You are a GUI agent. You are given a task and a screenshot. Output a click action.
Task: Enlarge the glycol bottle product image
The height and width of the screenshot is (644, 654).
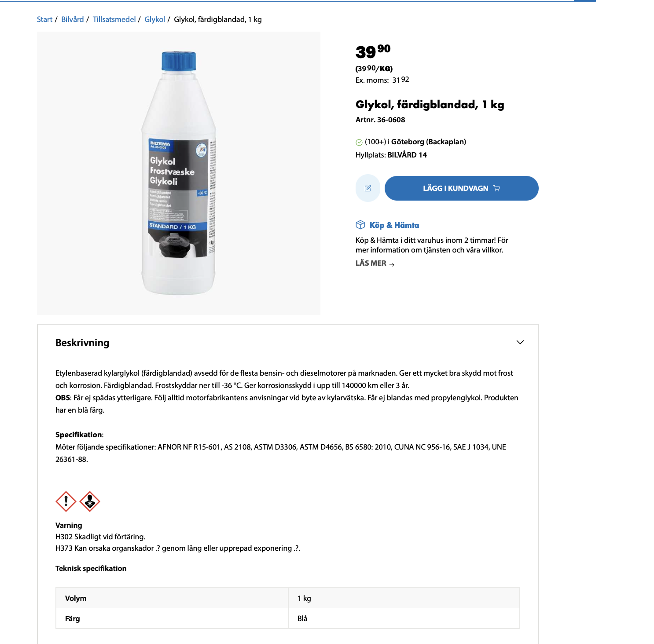click(x=179, y=173)
